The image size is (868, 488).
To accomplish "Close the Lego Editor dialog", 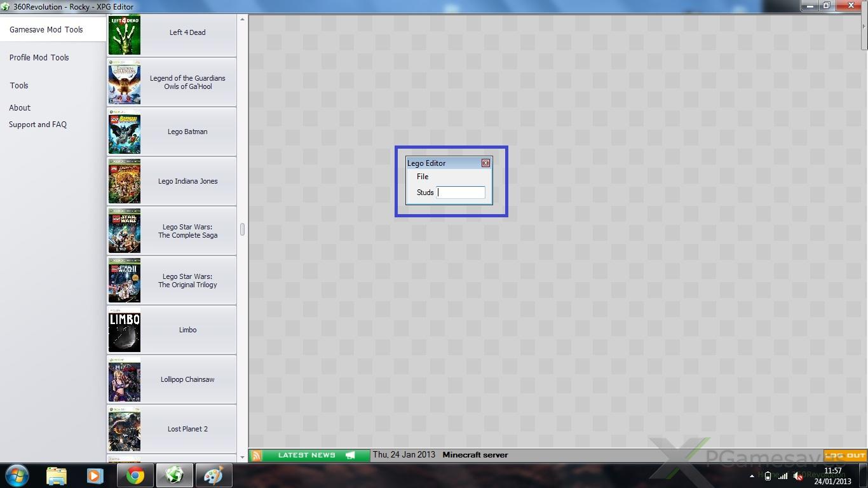I will pos(485,163).
